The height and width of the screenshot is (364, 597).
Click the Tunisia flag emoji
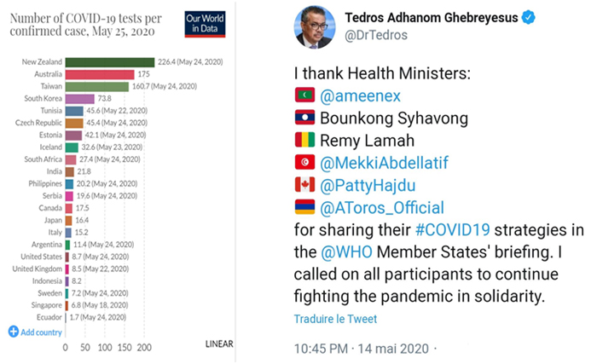click(x=304, y=162)
